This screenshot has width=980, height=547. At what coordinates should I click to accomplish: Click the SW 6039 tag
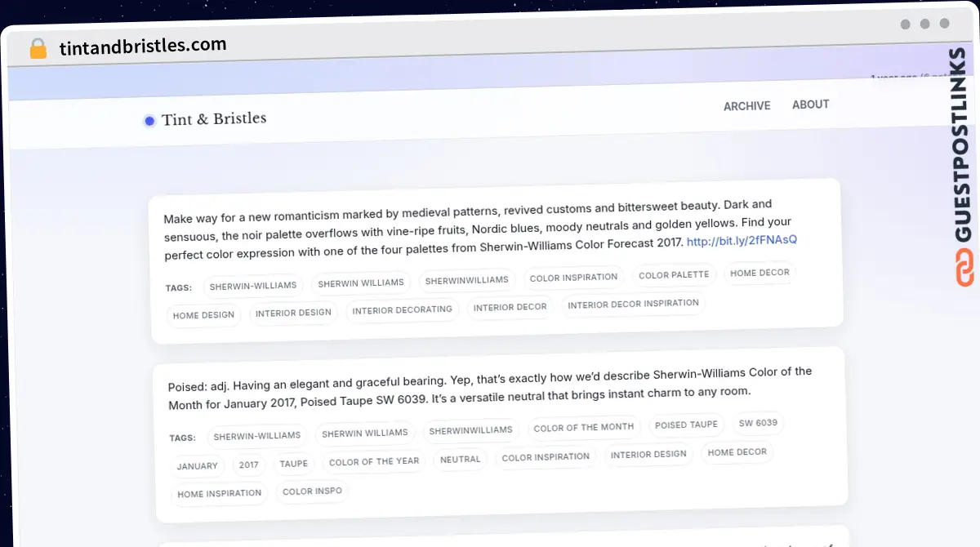(x=758, y=423)
